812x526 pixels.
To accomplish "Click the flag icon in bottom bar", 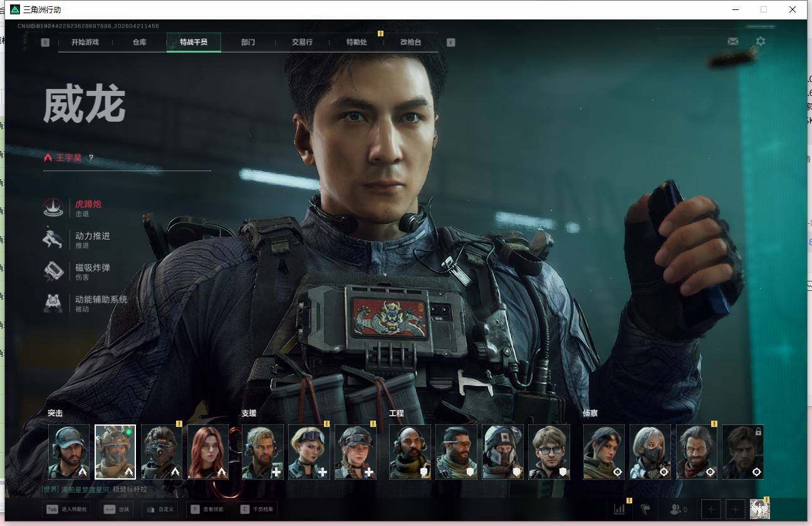I will [x=645, y=509].
